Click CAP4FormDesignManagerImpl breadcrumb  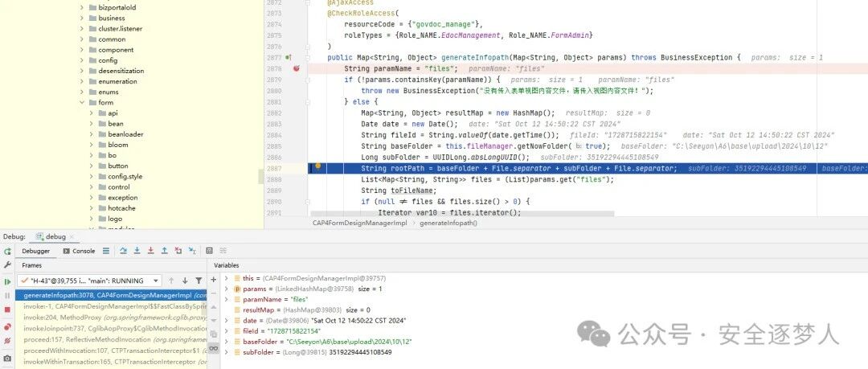[360, 223]
